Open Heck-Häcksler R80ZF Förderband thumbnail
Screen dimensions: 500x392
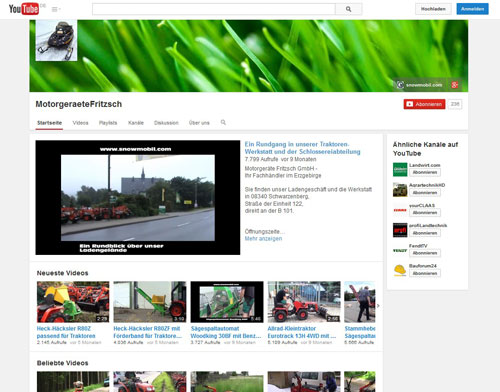150,302
